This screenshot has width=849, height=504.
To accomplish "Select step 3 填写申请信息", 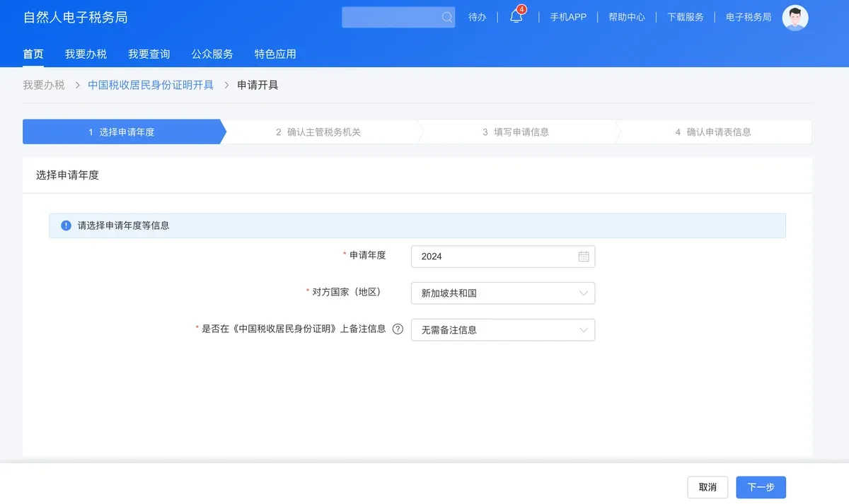I will (518, 131).
